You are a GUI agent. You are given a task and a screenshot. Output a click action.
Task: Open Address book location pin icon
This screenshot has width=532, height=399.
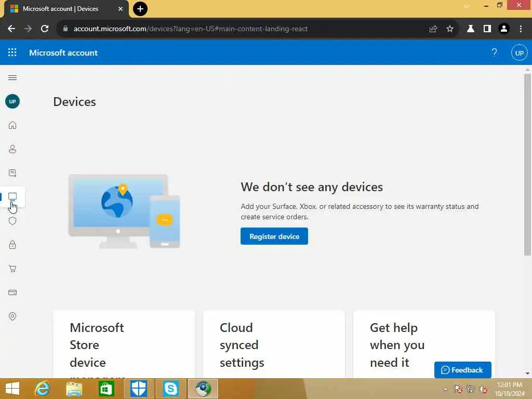12,316
